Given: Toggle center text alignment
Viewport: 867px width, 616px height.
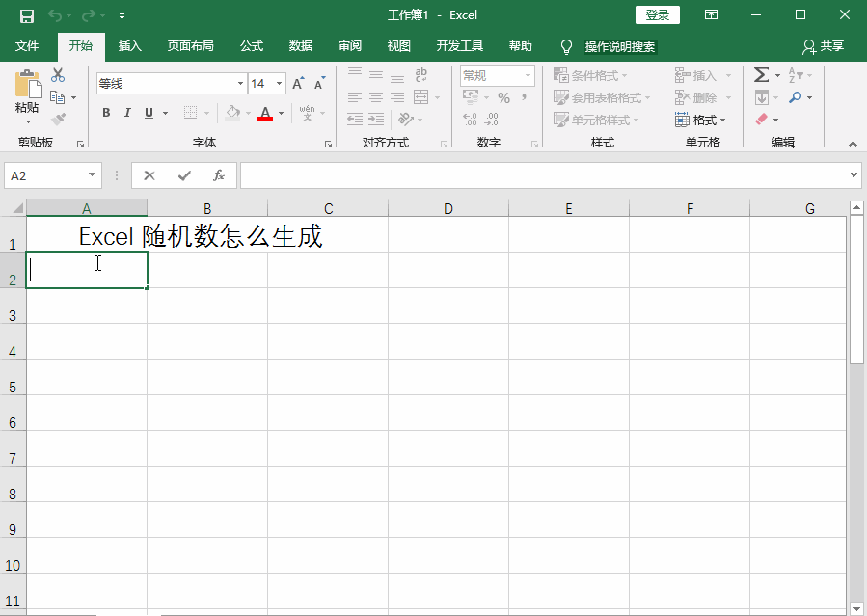Looking at the screenshot, I should tap(376, 97).
